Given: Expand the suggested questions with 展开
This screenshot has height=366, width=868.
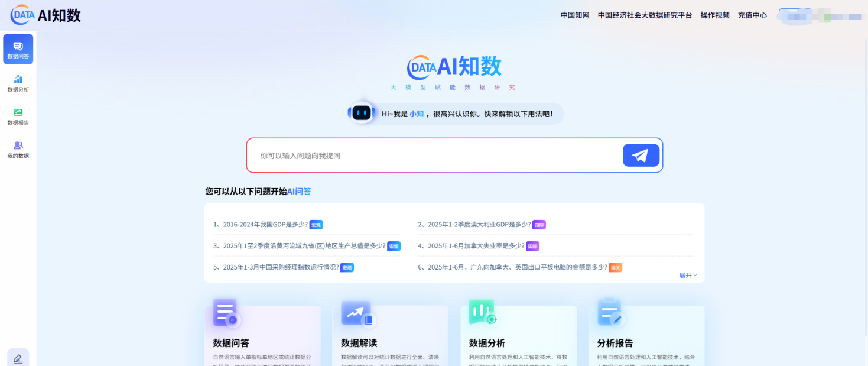Looking at the screenshot, I should click(x=688, y=276).
